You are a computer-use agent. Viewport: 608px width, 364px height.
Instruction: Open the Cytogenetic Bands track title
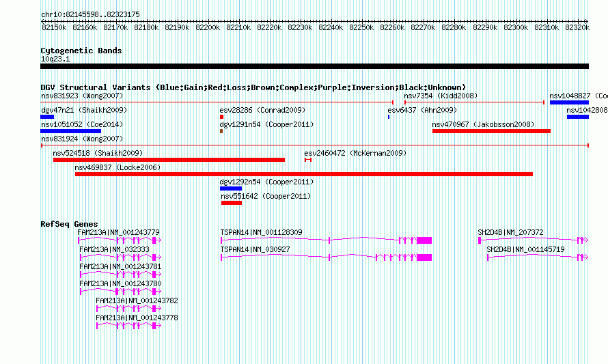pos(81,51)
